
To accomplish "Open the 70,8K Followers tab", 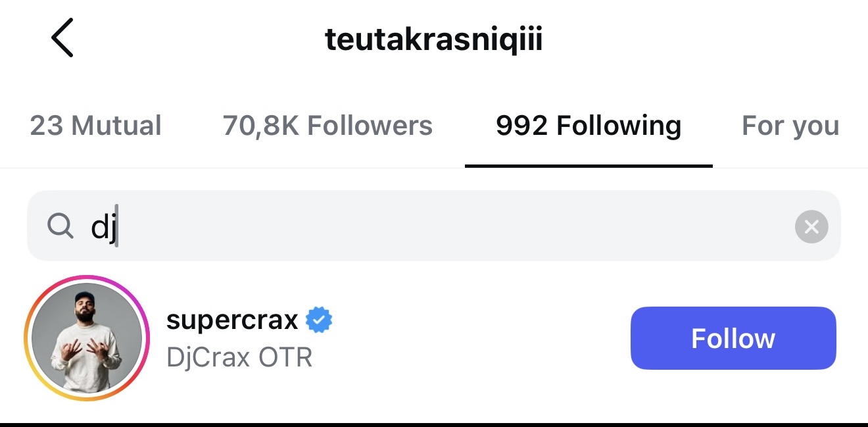I will 327,125.
